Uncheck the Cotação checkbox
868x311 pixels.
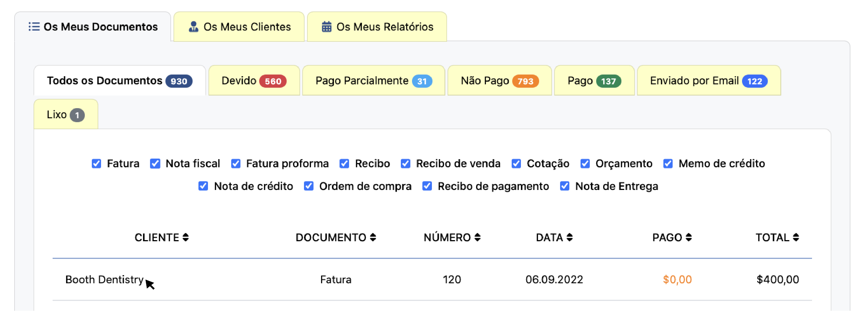click(516, 164)
